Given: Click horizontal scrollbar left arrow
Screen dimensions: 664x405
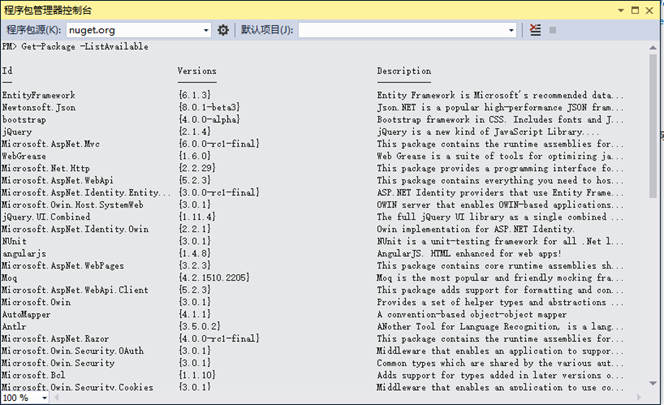Looking at the screenshot, I should pos(56,397).
